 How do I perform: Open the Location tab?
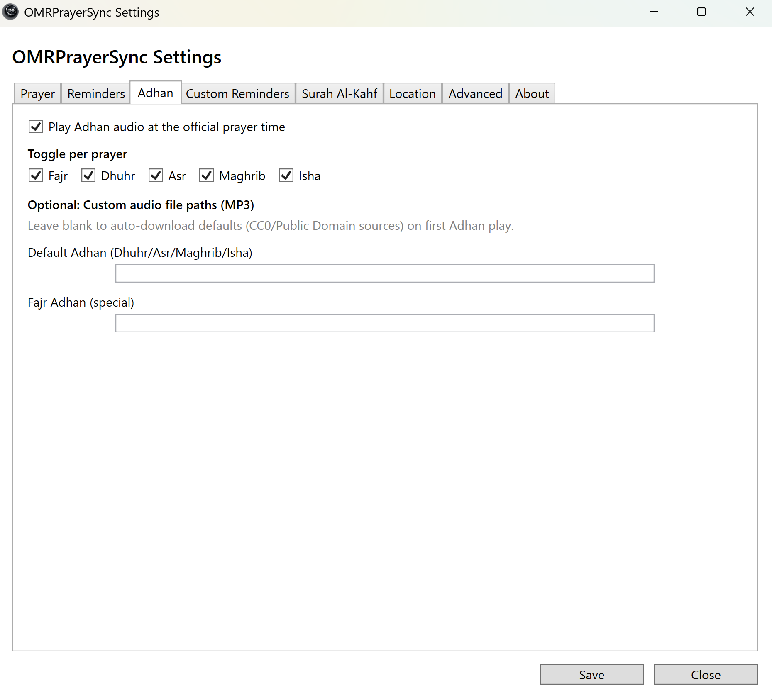tap(413, 93)
